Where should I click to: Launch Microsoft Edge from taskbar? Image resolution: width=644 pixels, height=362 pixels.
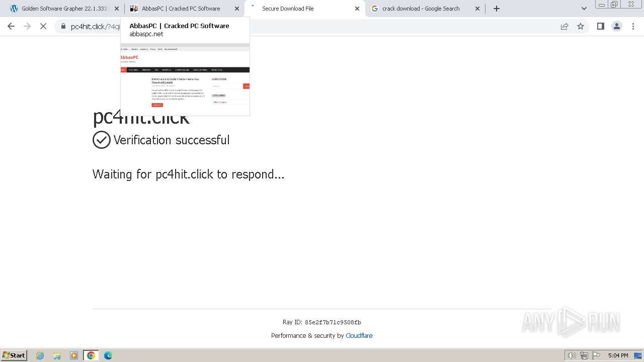(x=108, y=355)
